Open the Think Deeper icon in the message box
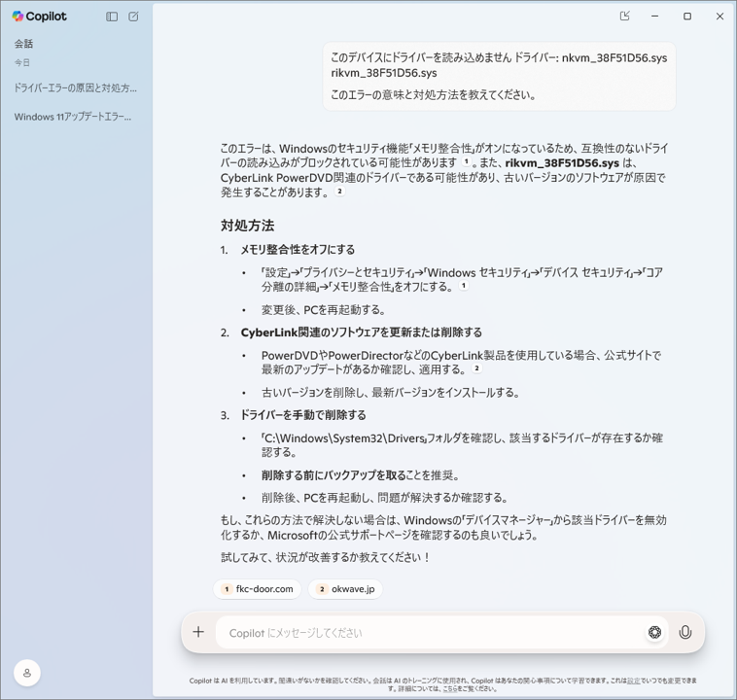This screenshot has height=700, width=737. pyautogui.click(x=654, y=632)
